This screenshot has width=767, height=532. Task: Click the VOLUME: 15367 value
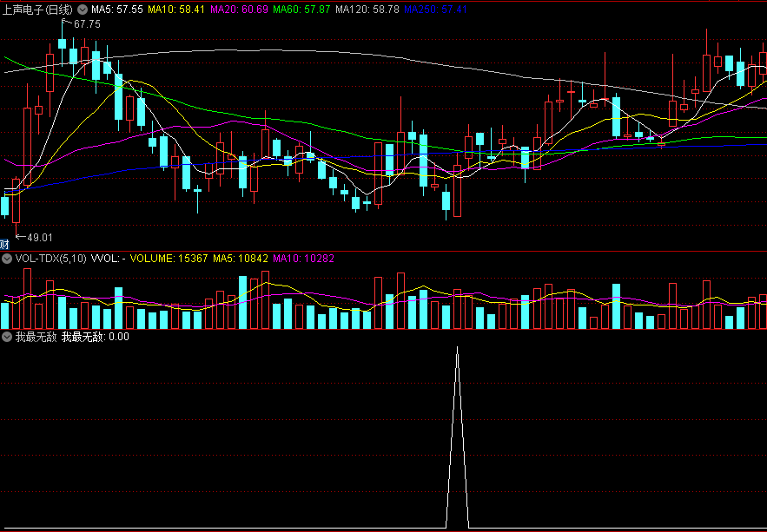[x=169, y=259]
